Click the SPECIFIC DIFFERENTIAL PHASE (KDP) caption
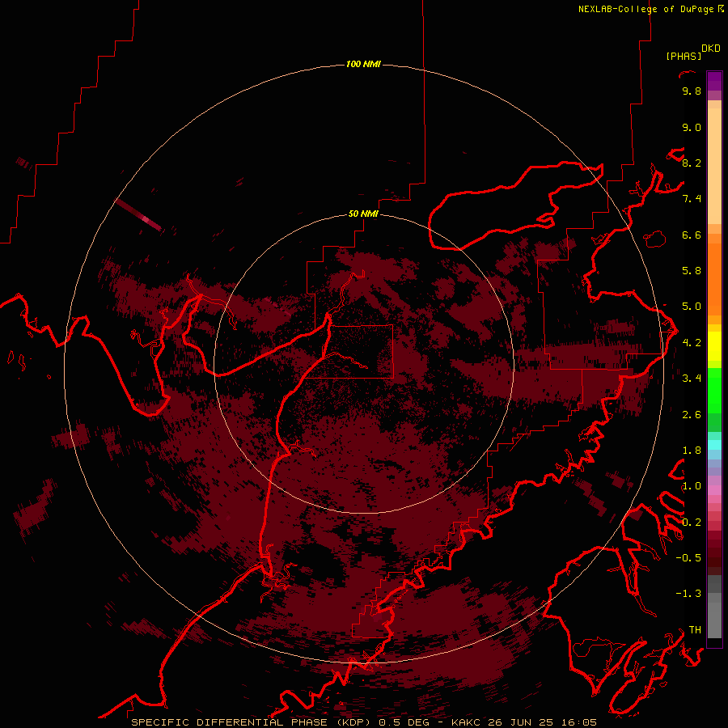 coord(252,722)
